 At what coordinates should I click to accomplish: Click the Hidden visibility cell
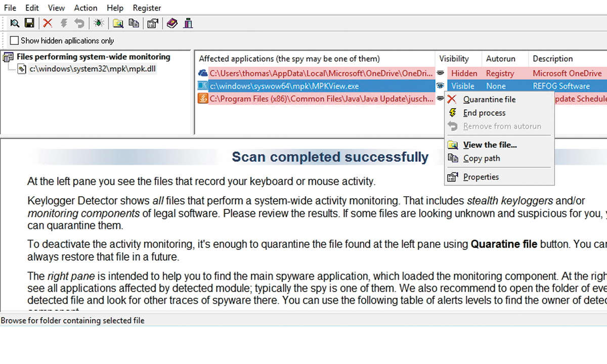pos(464,73)
